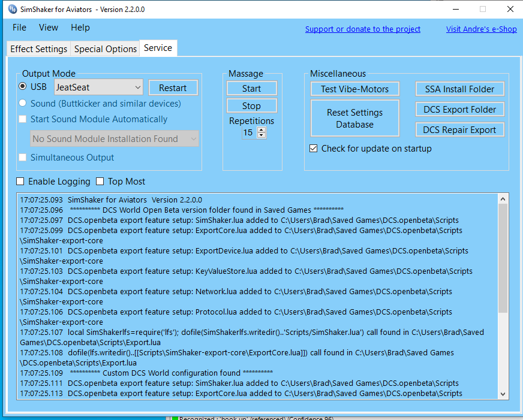Image resolution: width=523 pixels, height=420 pixels.
Task: Click the DCS Repair Export button
Action: click(459, 129)
